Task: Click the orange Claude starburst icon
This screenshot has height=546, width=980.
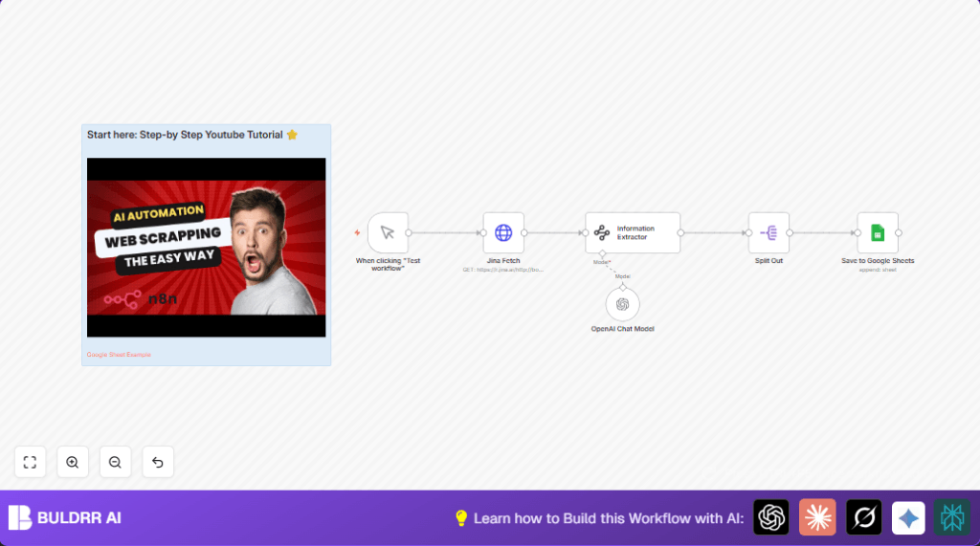Action: pyautogui.click(x=817, y=517)
